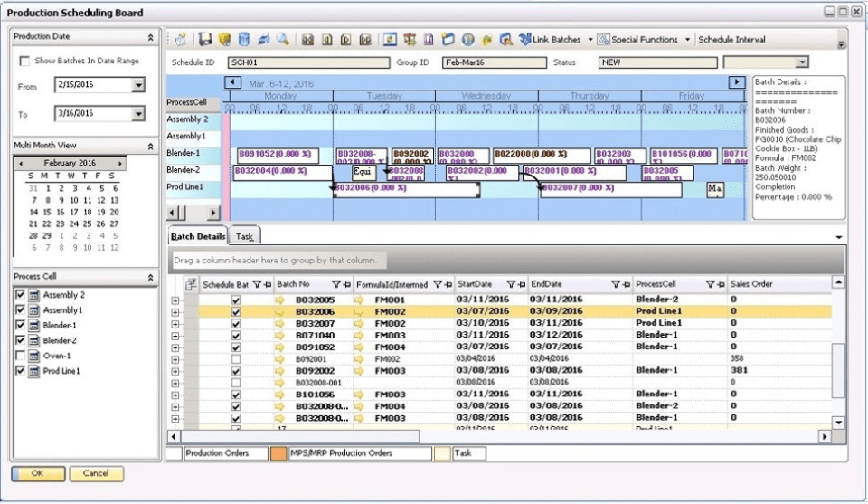Click the yellow arrow link beside formula FM004 of B091052

pyautogui.click(x=359, y=347)
